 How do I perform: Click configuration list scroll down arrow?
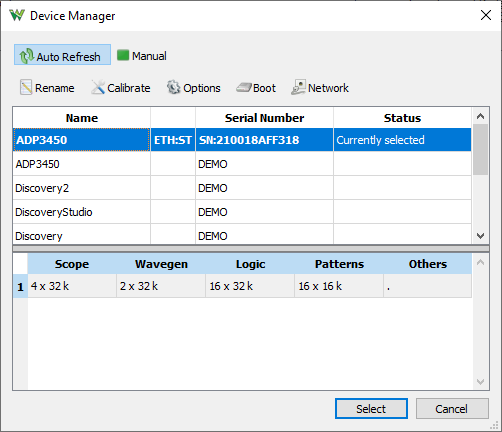(480, 382)
